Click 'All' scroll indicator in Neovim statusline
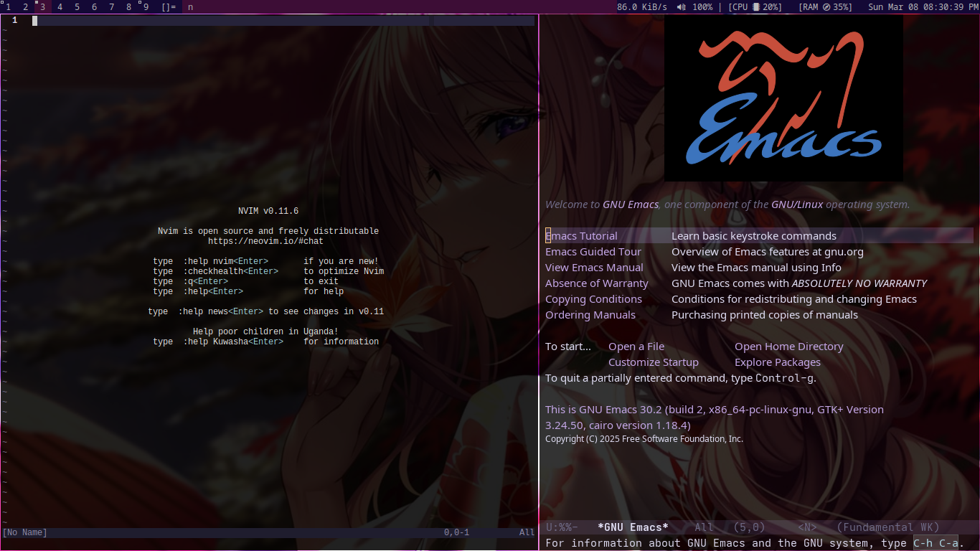Viewport: 980px width, 551px height. [527, 532]
